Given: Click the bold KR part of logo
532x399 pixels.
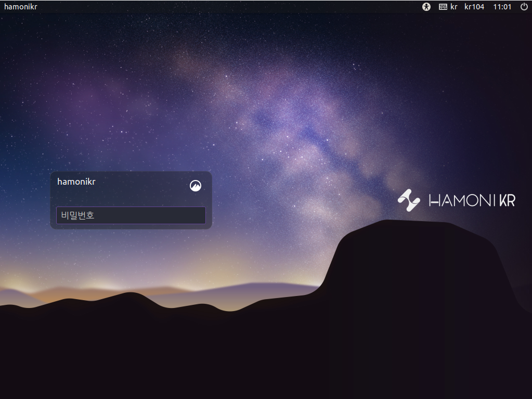Looking at the screenshot, I should (507, 200).
